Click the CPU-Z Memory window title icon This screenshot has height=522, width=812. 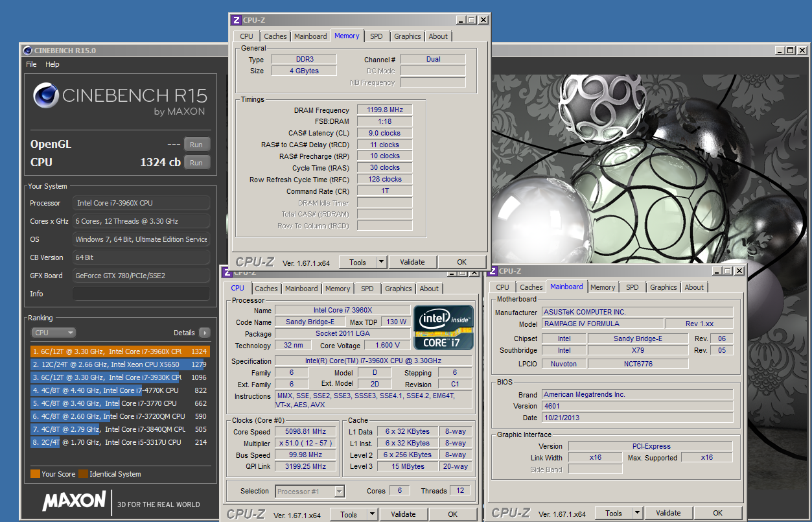click(x=237, y=20)
